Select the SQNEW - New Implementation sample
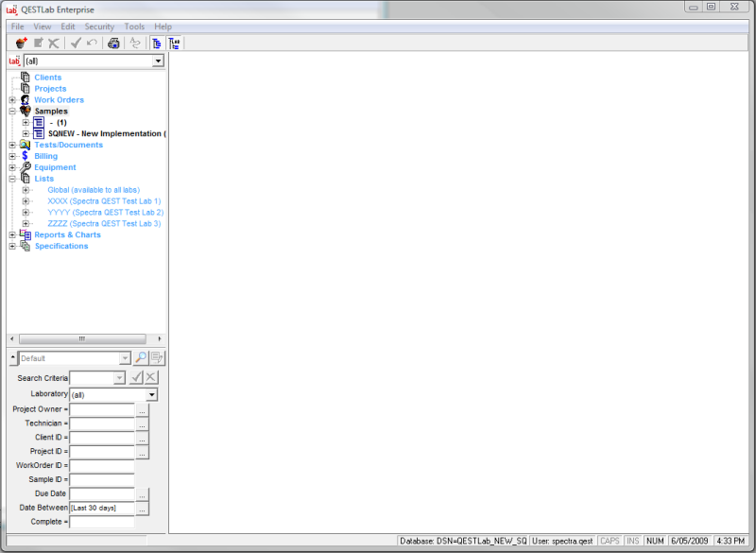756x553 pixels. (x=103, y=133)
